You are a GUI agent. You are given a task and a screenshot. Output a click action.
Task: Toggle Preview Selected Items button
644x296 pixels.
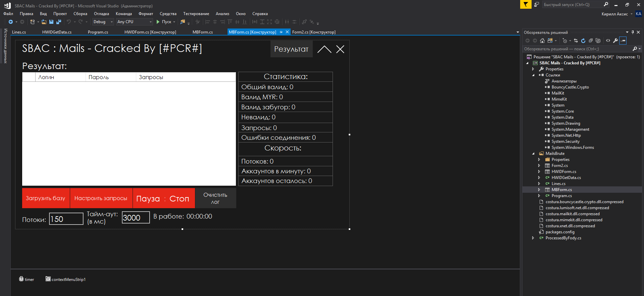pos(623,41)
